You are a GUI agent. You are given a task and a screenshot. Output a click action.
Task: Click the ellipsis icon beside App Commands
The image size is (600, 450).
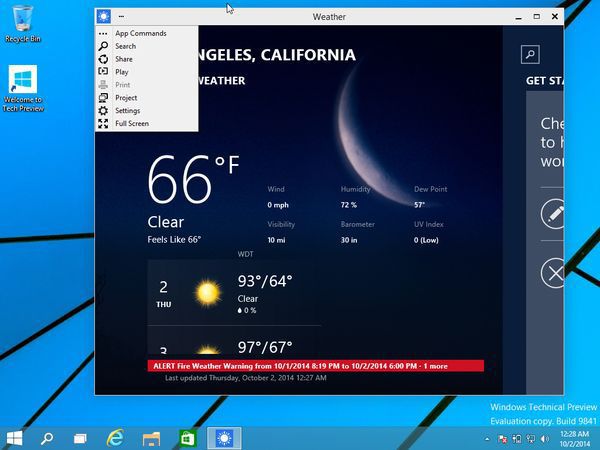(103, 34)
